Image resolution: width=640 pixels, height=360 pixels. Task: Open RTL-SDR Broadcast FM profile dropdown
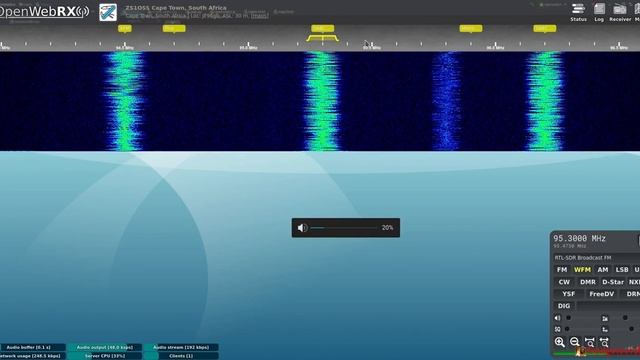point(597,258)
